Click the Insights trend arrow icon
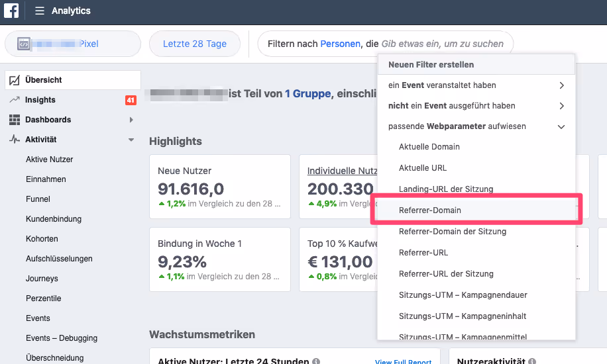Viewport: 607px width, 364px height. [x=15, y=100]
